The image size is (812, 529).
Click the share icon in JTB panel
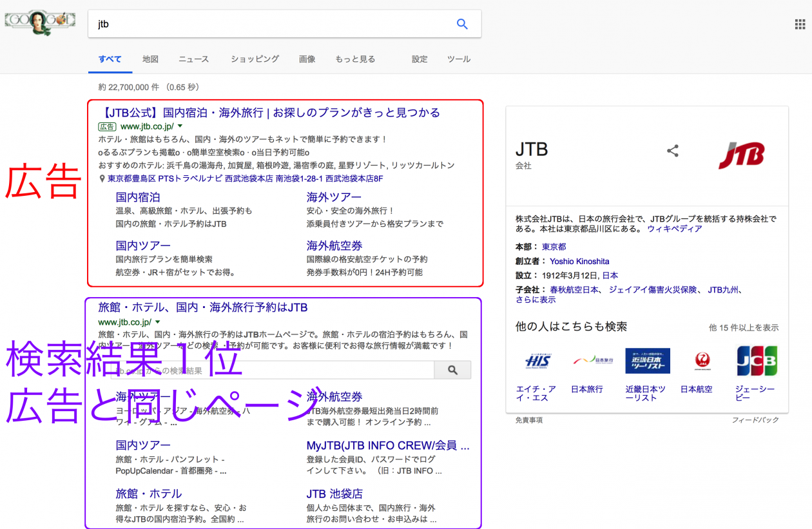coord(673,151)
